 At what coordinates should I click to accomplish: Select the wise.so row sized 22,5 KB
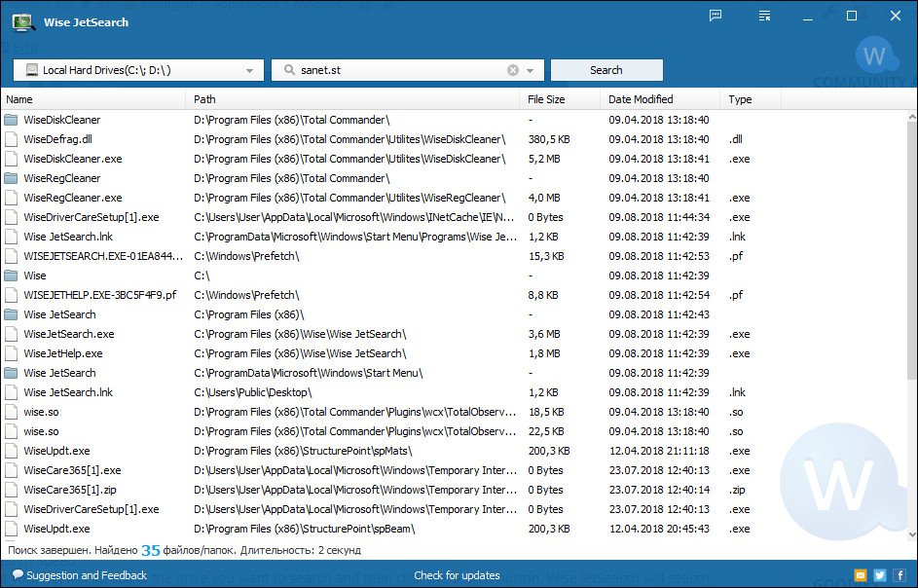pos(454,431)
